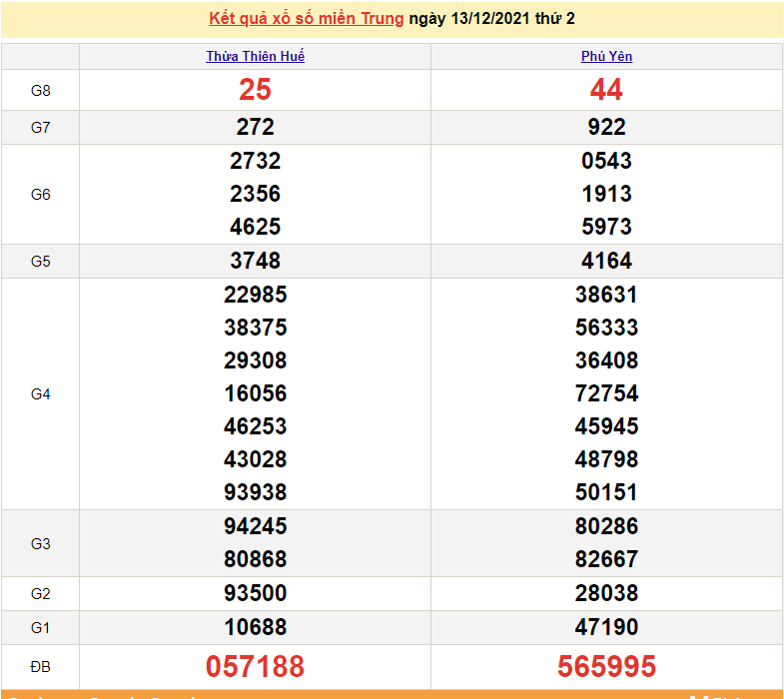Select the G7 result 272
The height and width of the screenshot is (699, 784).
click(255, 127)
